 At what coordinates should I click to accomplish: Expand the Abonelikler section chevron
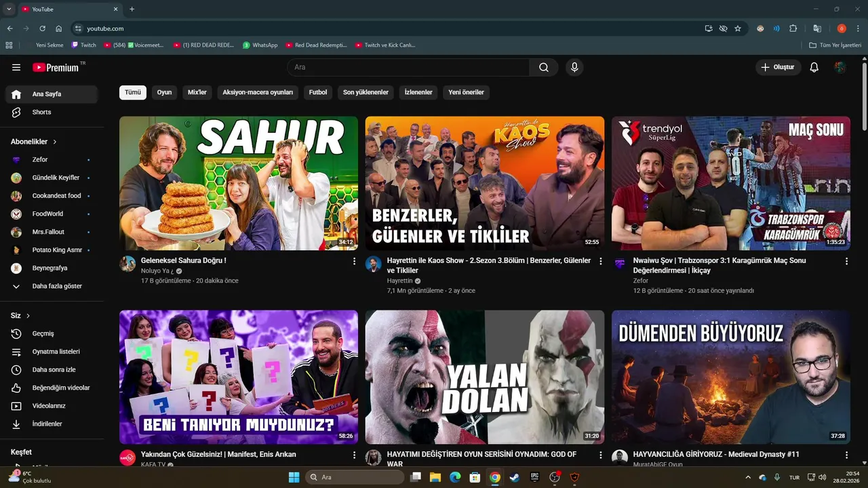click(55, 142)
